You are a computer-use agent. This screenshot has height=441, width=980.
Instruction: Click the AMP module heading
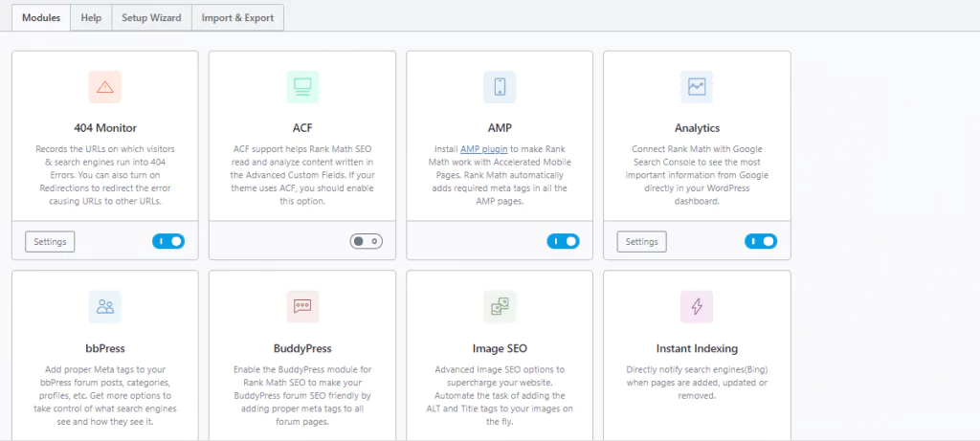500,128
